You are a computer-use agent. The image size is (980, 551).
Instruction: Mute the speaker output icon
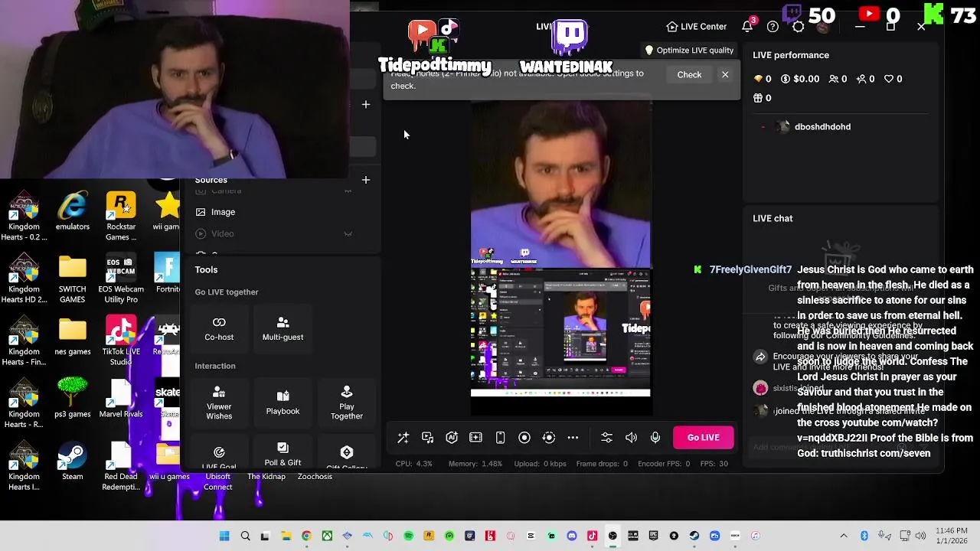coord(631,438)
